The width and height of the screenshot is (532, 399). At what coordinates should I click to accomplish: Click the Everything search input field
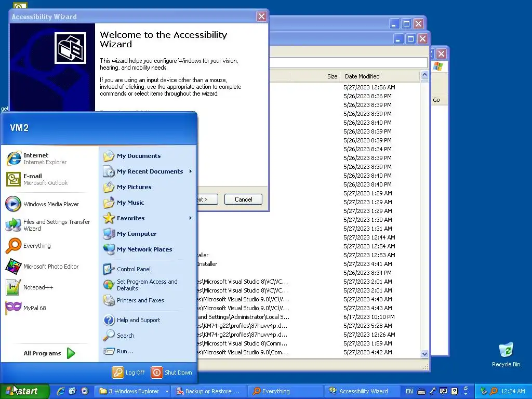coord(348,62)
